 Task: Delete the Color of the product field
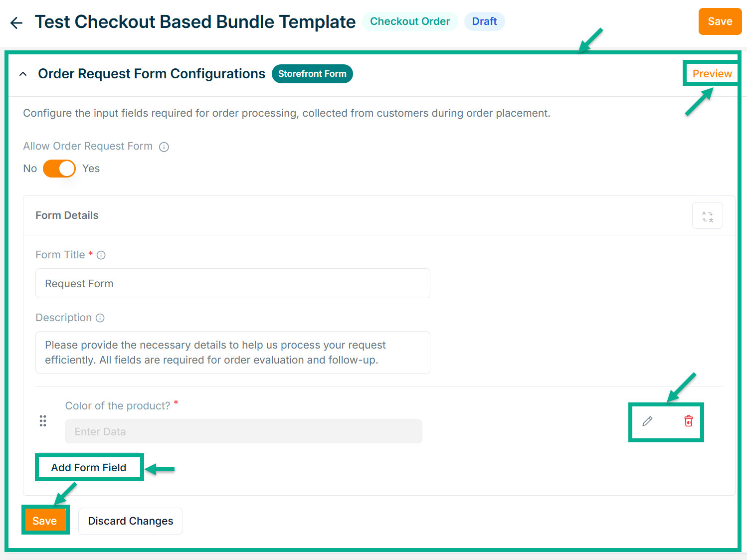(689, 421)
